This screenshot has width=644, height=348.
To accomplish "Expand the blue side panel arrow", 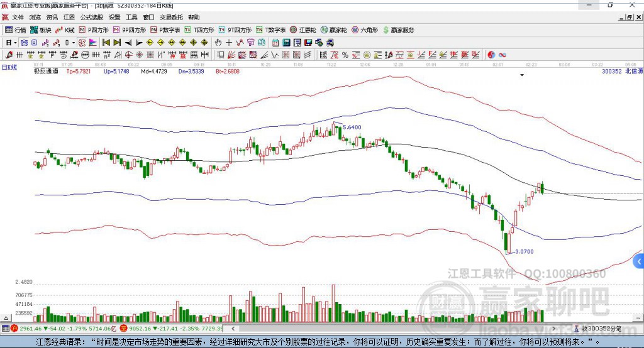I will coord(639,261).
